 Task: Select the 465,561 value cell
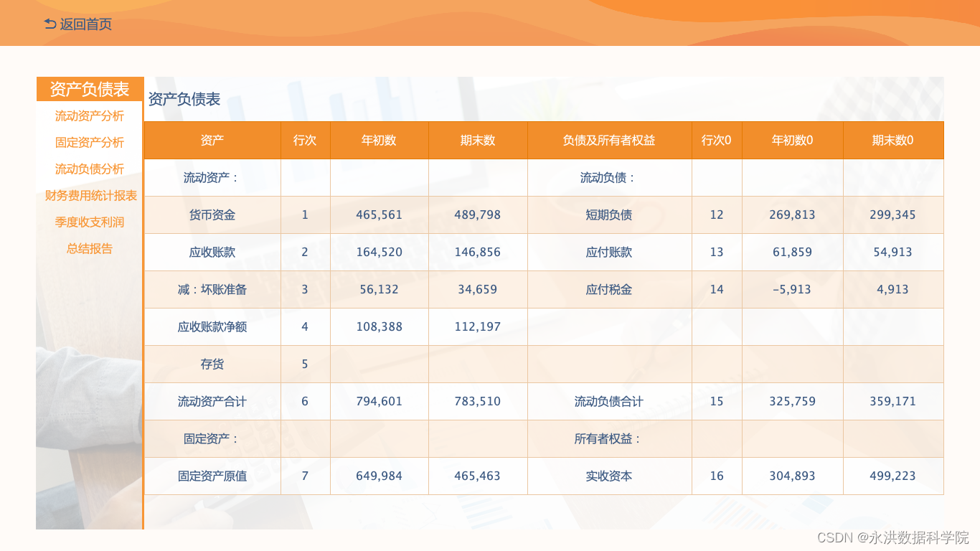coord(379,215)
